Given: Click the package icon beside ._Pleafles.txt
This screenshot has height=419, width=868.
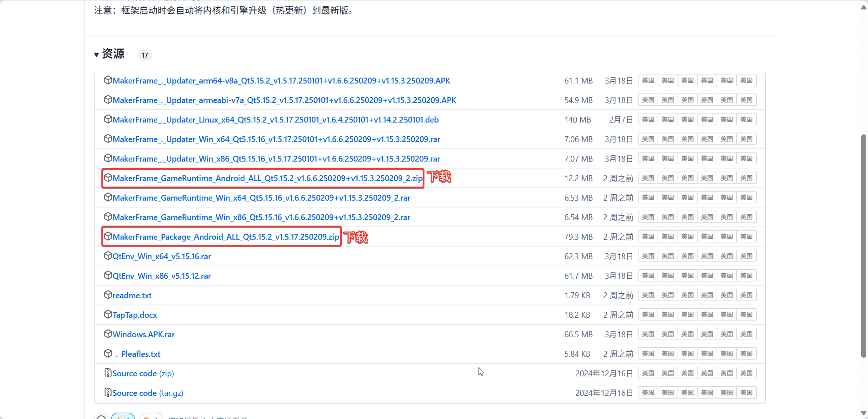Looking at the screenshot, I should tap(108, 354).
